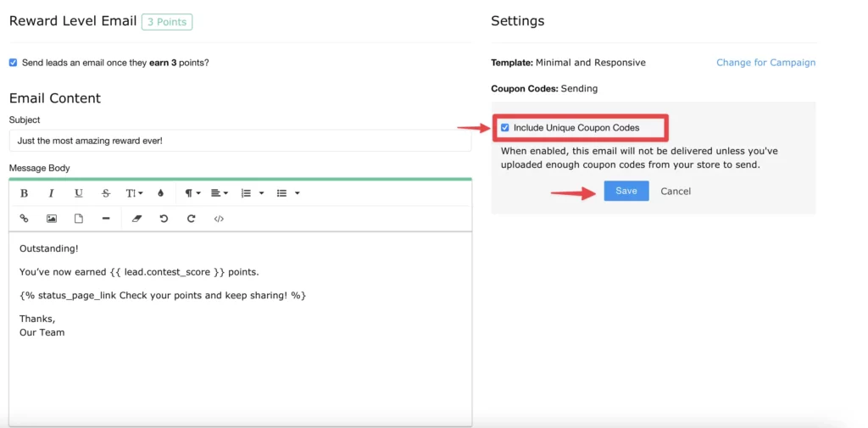Click the Settings heading

[x=518, y=21]
